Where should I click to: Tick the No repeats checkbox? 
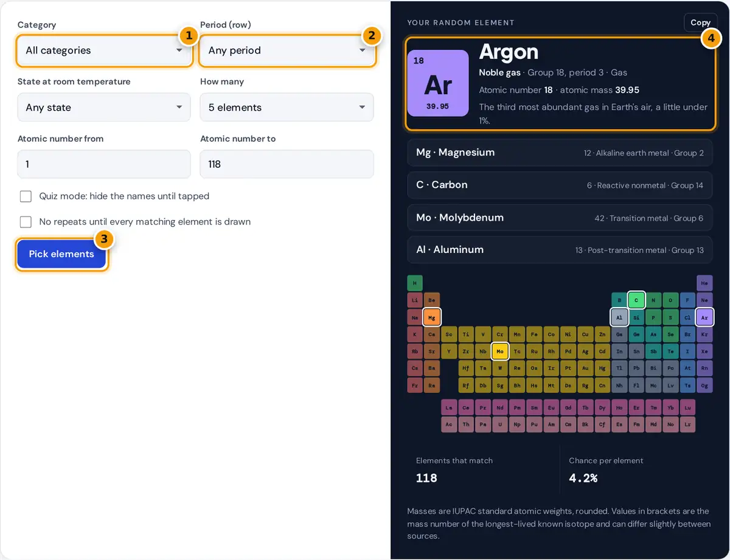[26, 222]
